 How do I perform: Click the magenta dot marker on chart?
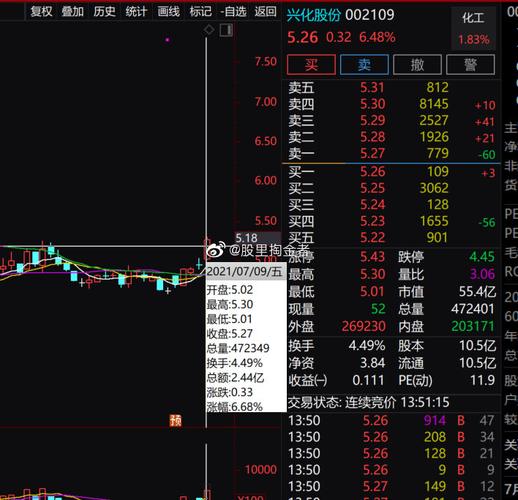[168, 40]
